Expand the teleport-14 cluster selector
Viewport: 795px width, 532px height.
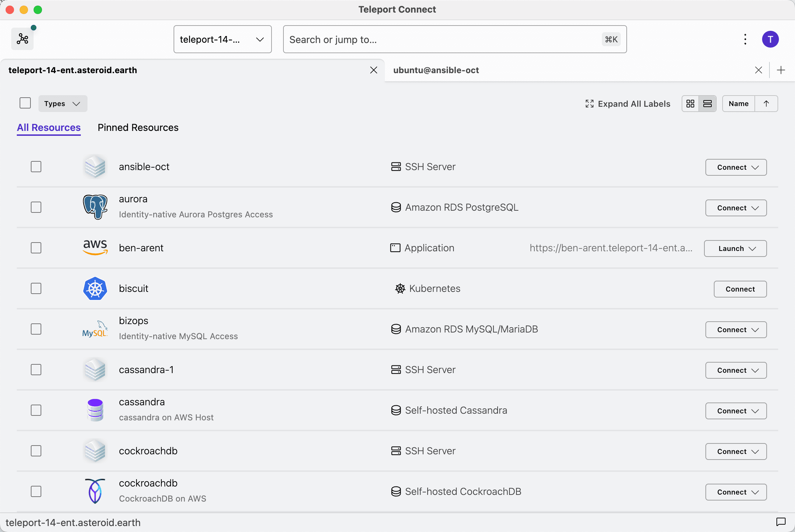pos(223,39)
